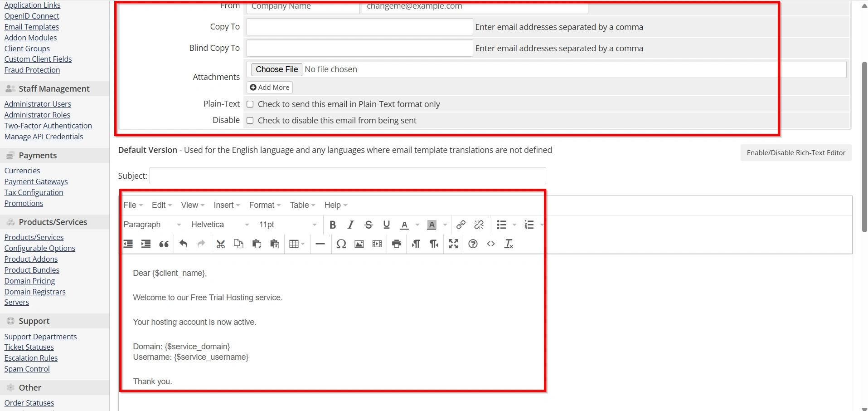The width and height of the screenshot is (868, 411).
Task: Undo the last edit
Action: point(183,244)
